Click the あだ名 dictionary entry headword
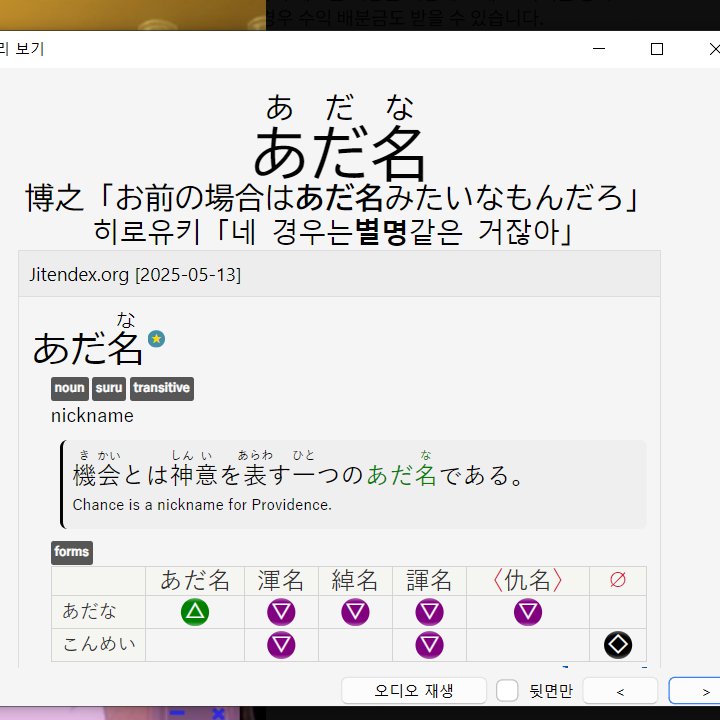This screenshot has width=720, height=720. [88, 348]
